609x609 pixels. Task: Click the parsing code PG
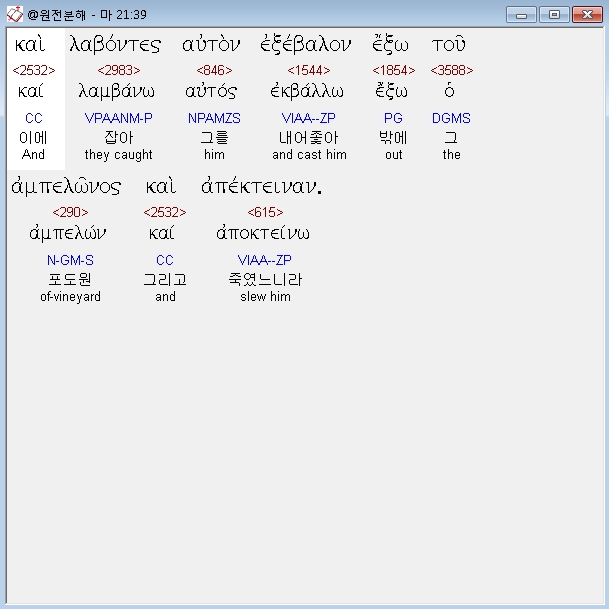(x=393, y=118)
